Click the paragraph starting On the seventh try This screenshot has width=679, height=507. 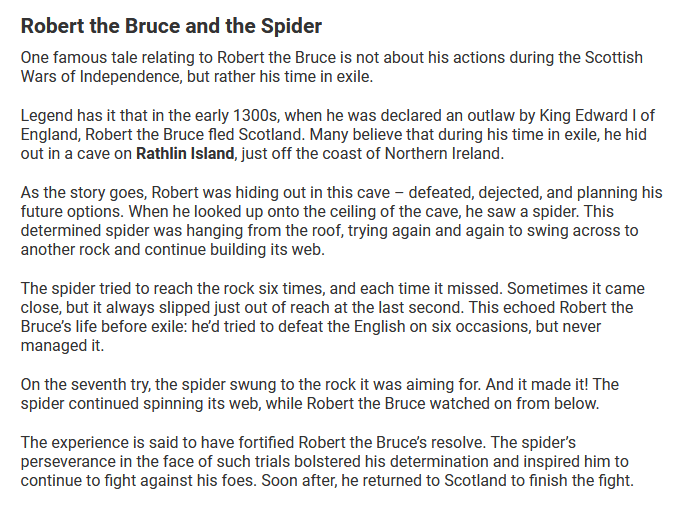pos(320,394)
